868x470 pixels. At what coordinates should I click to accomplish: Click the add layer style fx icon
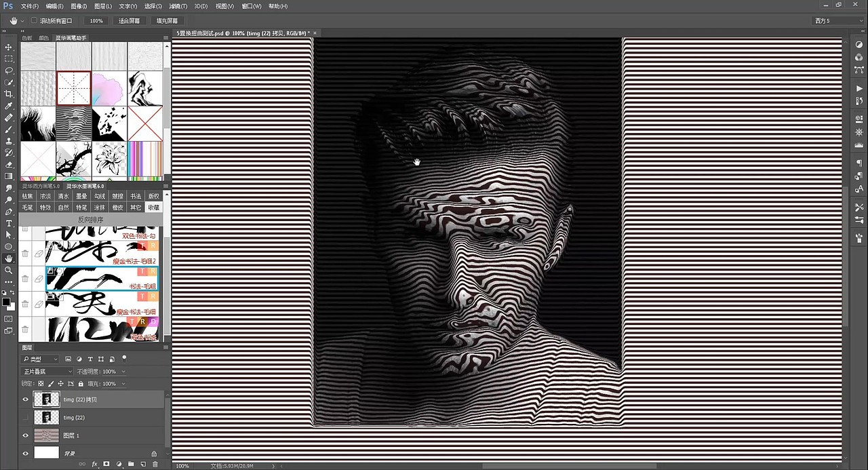pyautogui.click(x=94, y=464)
